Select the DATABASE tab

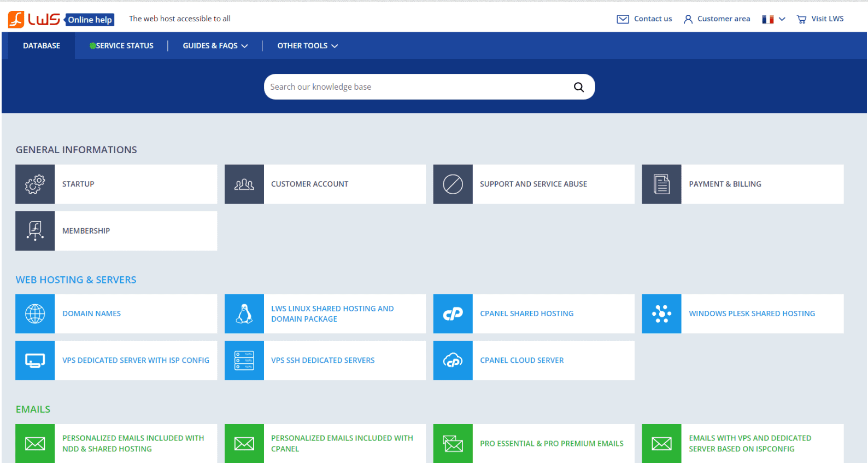pyautogui.click(x=42, y=46)
